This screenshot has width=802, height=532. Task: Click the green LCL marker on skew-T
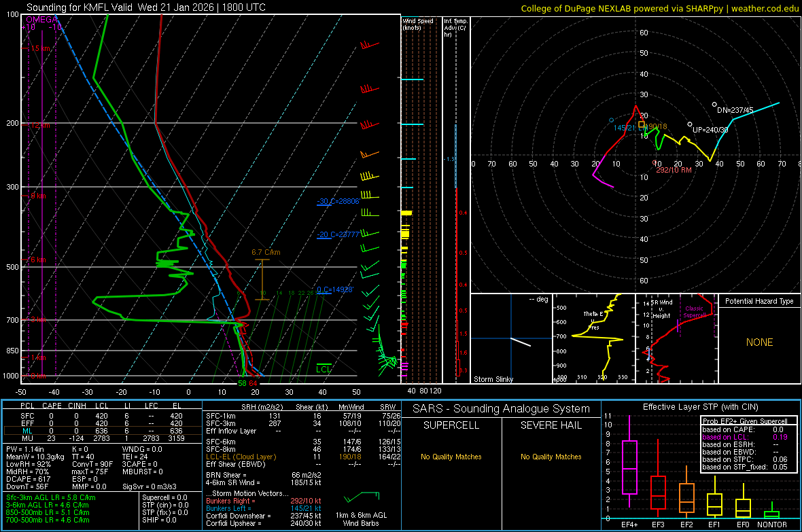tap(324, 369)
